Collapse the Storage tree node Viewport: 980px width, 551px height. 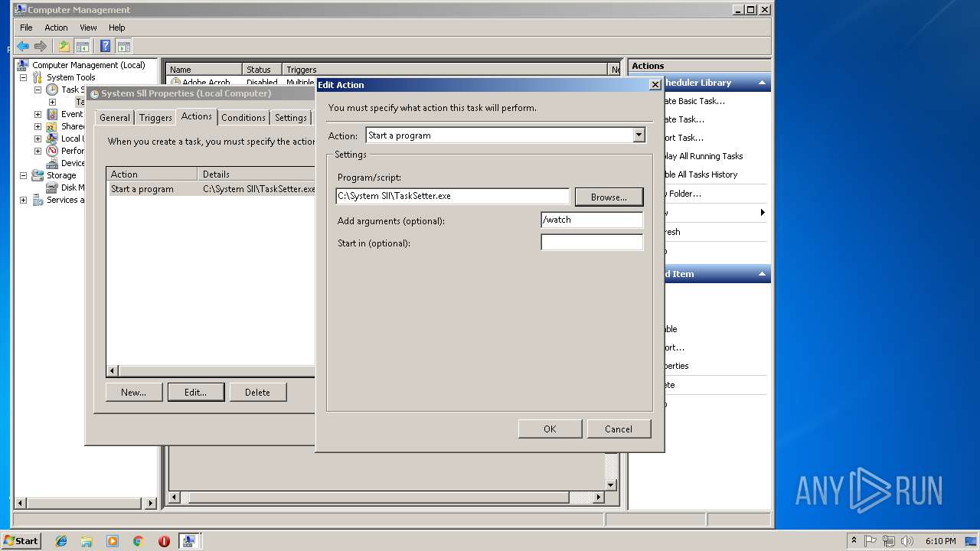23,175
